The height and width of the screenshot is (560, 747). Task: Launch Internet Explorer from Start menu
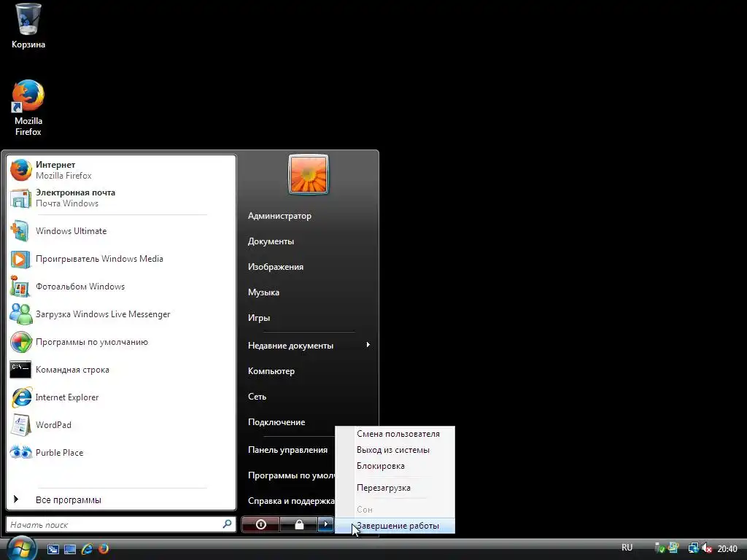121,397
